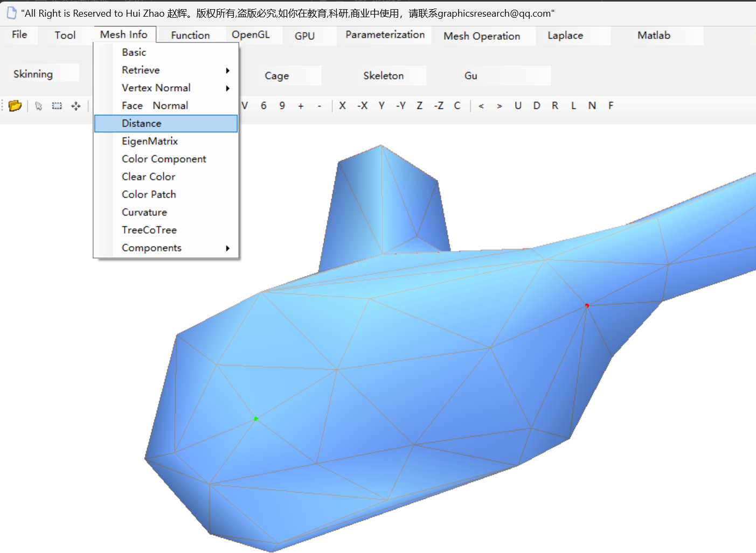Open the Mesh Operation menu

(482, 36)
